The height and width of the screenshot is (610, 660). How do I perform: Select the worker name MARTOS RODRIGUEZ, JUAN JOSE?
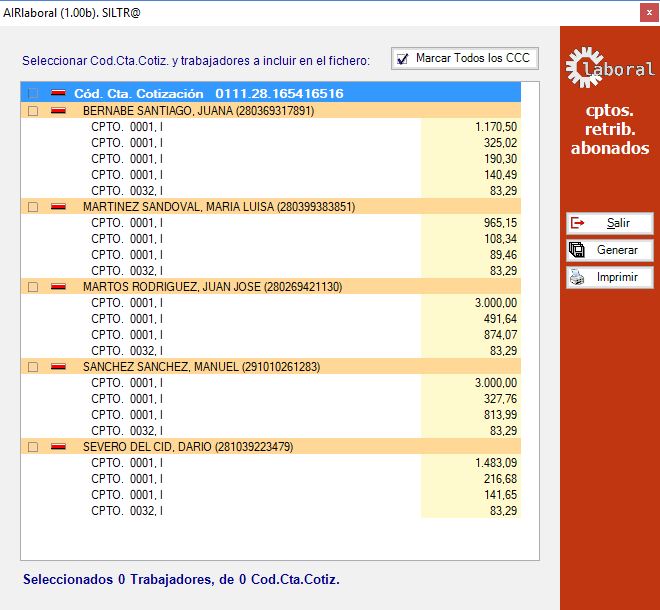pos(213,287)
